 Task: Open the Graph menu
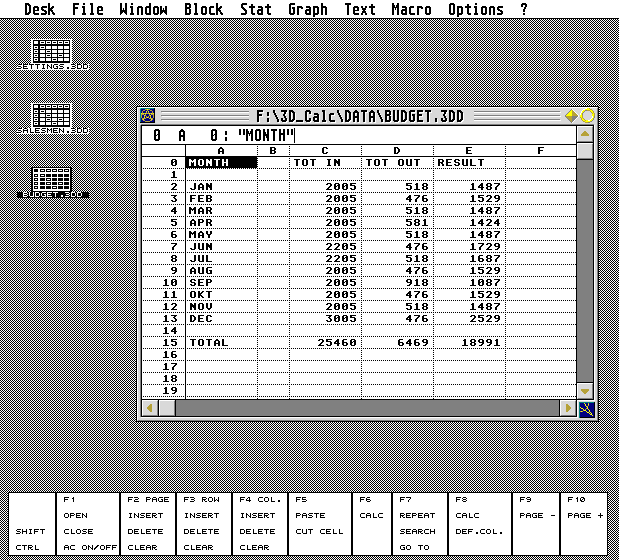[307, 10]
